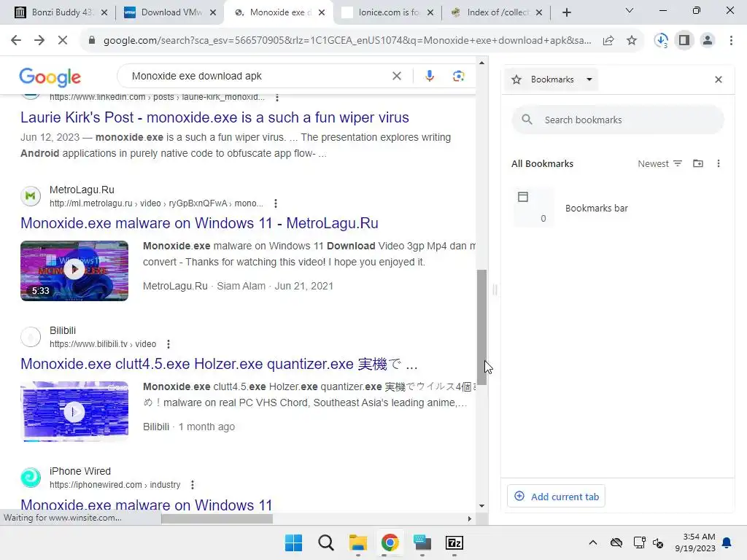The image size is (747, 560).
Task: Open the Windows Start menu
Action: pyautogui.click(x=293, y=542)
